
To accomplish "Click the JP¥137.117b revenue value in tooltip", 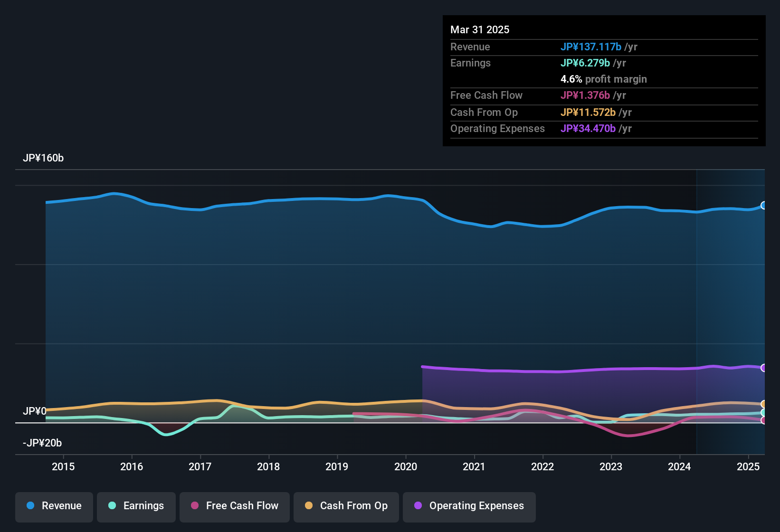I will [591, 47].
